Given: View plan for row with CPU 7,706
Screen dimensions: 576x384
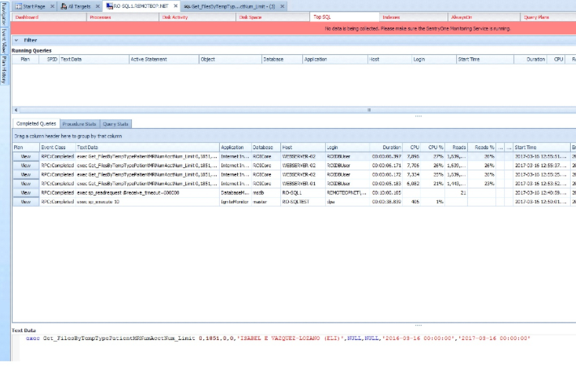Looking at the screenshot, I should pyautogui.click(x=26, y=165).
